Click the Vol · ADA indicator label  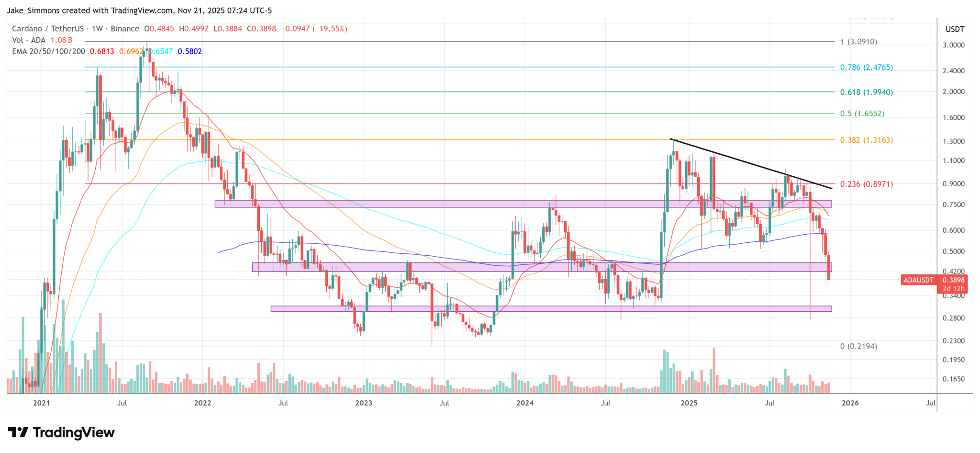tap(29, 40)
